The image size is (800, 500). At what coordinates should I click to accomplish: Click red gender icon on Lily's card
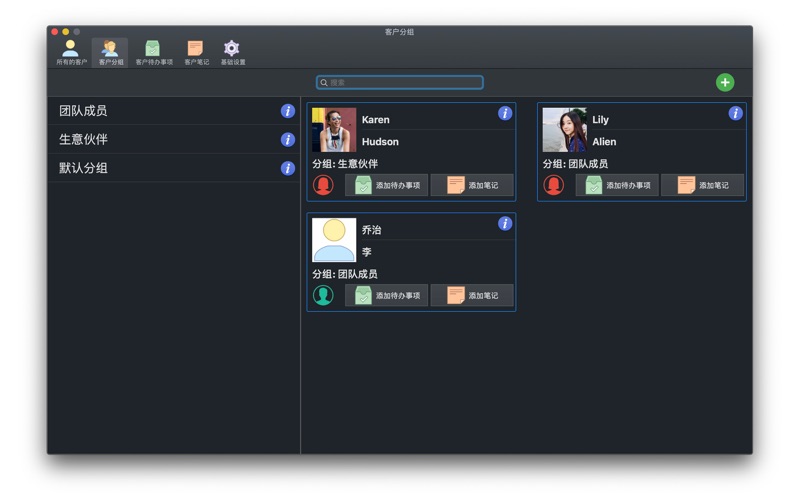(x=554, y=185)
